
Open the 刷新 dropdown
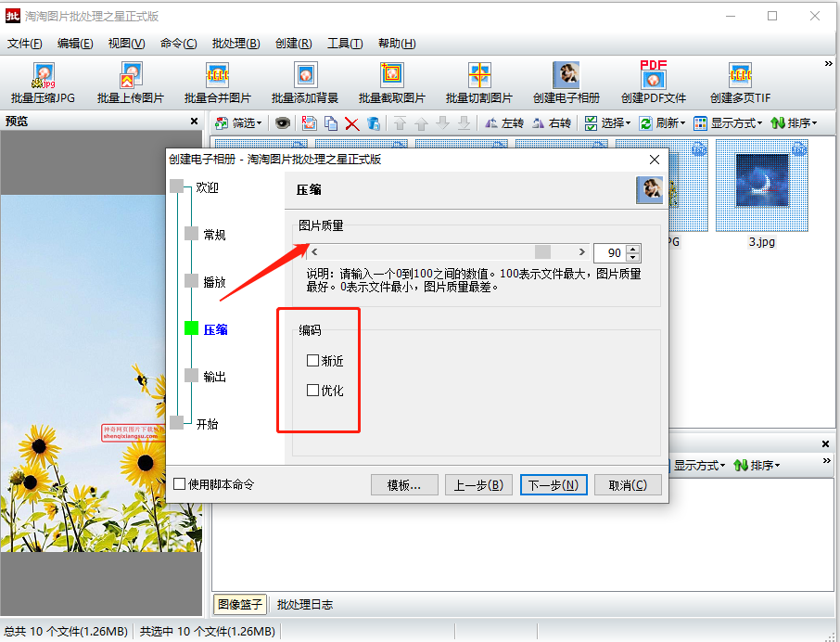click(663, 123)
